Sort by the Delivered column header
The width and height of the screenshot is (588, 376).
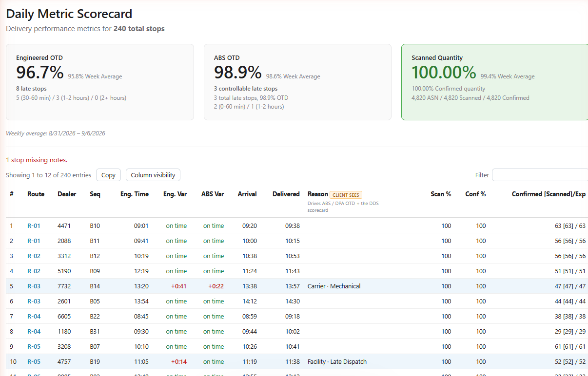(x=286, y=194)
